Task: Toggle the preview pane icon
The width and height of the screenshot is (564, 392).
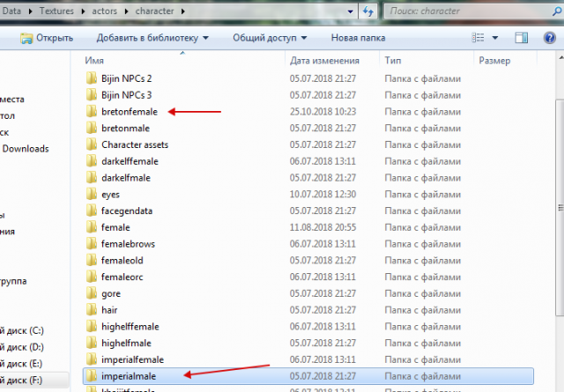Action: click(x=522, y=38)
